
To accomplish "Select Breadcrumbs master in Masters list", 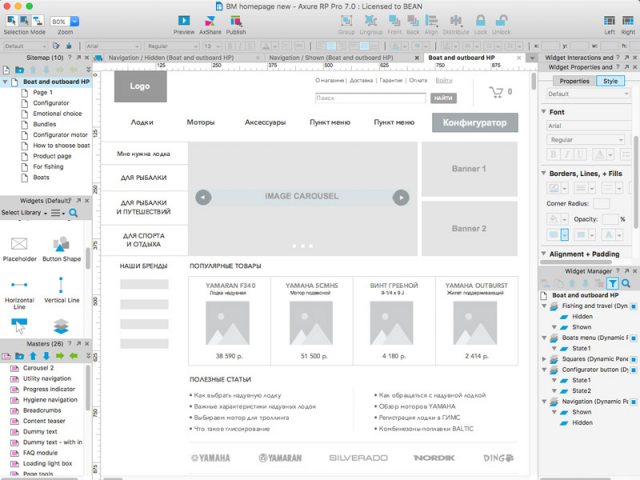I will pyautogui.click(x=42, y=410).
